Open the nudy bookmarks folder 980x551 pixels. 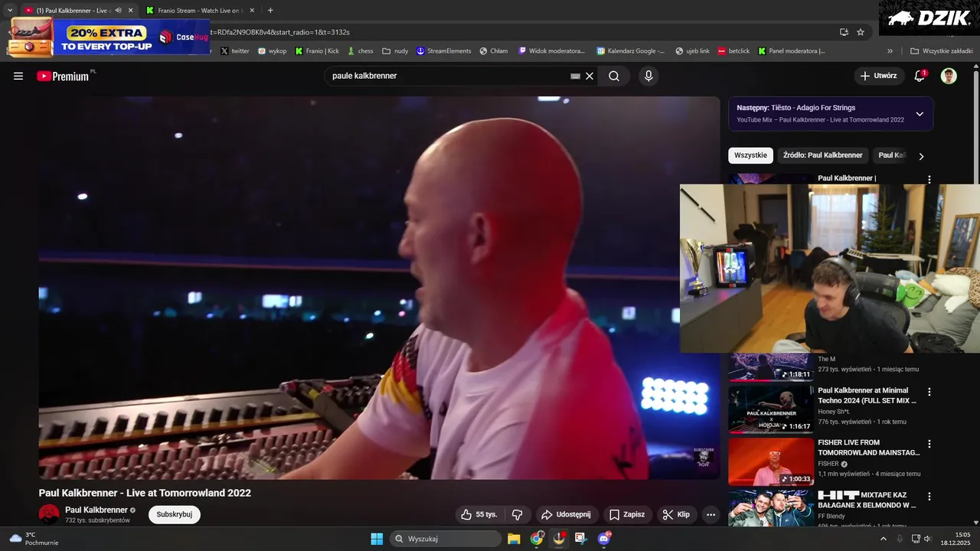pyautogui.click(x=395, y=51)
